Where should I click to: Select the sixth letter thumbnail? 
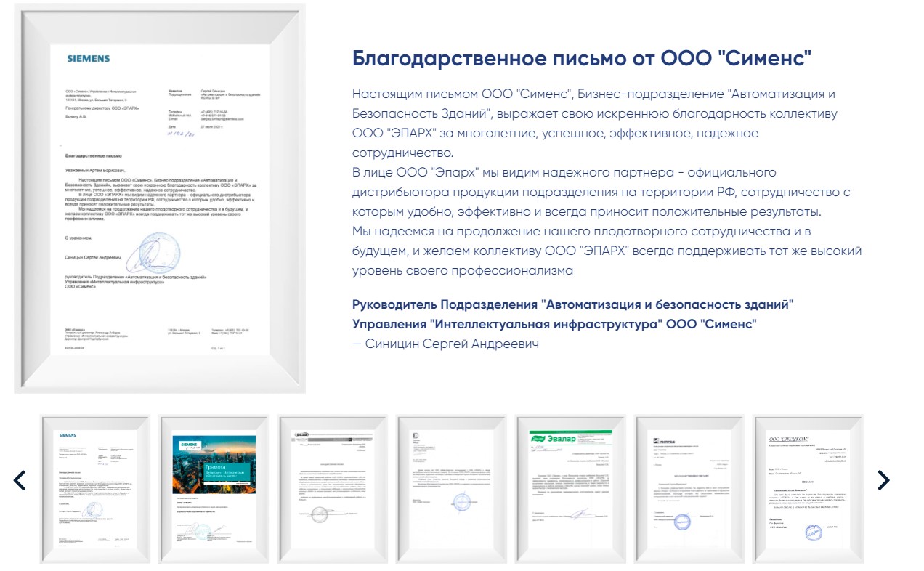click(x=690, y=488)
